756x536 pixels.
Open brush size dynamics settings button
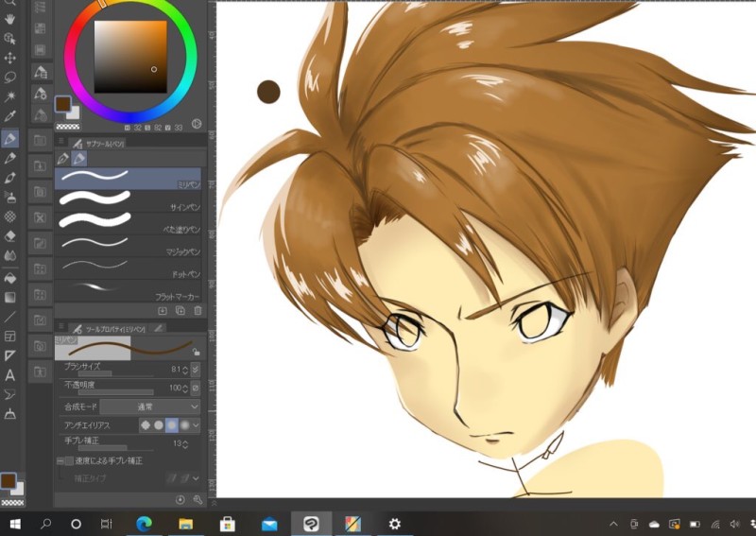pyautogui.click(x=196, y=370)
